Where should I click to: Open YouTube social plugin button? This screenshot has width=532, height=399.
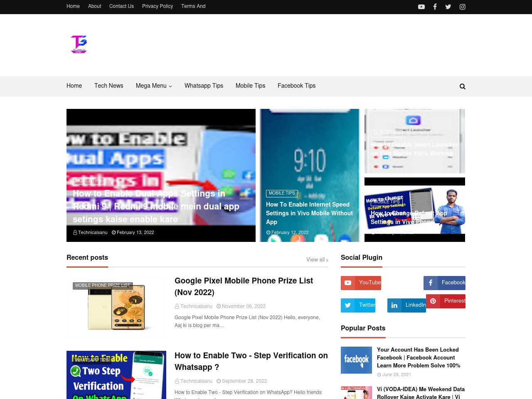click(x=361, y=283)
